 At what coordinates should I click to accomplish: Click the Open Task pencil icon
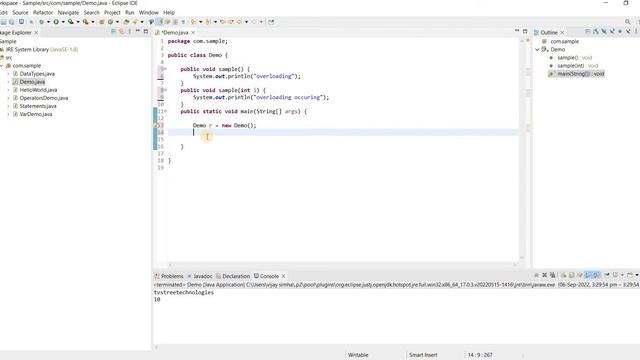135,22
